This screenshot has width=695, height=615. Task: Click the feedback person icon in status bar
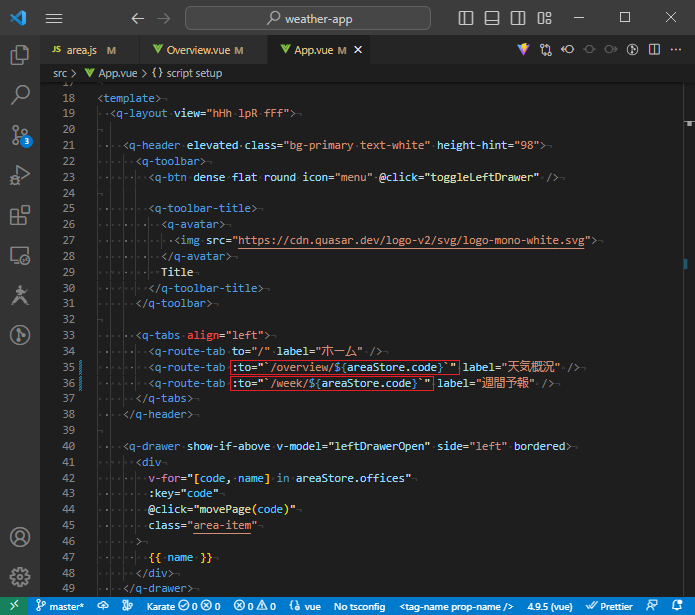(x=652, y=606)
